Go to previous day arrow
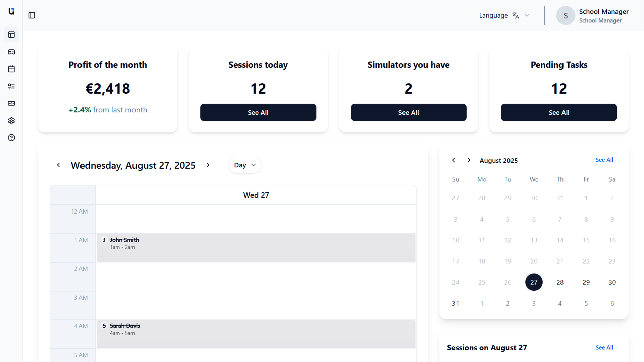The width and height of the screenshot is (644, 362). click(58, 165)
